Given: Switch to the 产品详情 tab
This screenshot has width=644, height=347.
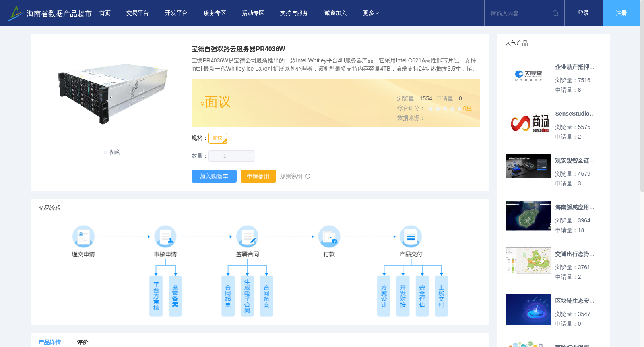Looking at the screenshot, I should (x=50, y=342).
